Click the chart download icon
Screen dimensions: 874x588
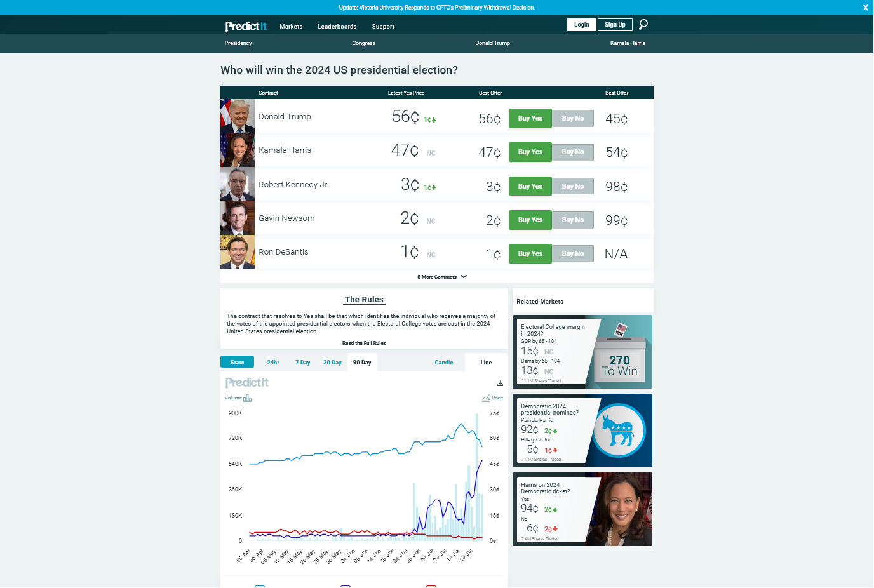click(x=500, y=383)
